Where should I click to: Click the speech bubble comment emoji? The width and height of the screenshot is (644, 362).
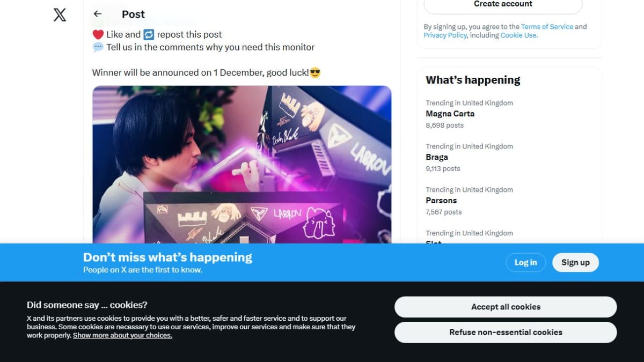click(x=98, y=47)
